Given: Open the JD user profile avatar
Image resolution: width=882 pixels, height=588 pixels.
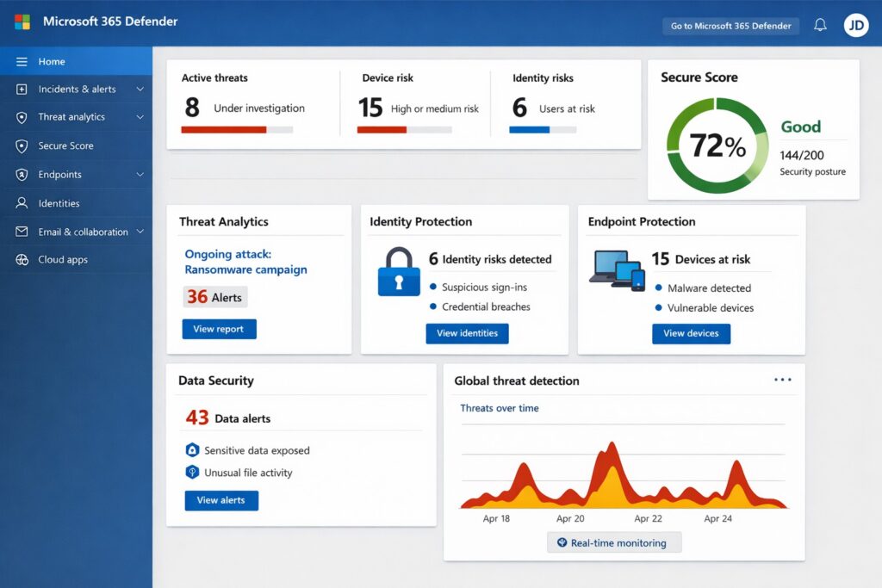Looking at the screenshot, I should tap(855, 25).
